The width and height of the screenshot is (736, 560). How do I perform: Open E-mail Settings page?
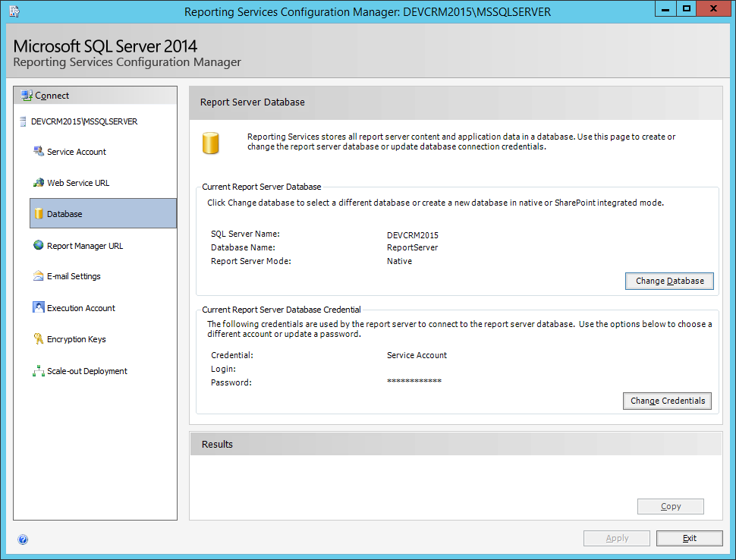(x=74, y=276)
